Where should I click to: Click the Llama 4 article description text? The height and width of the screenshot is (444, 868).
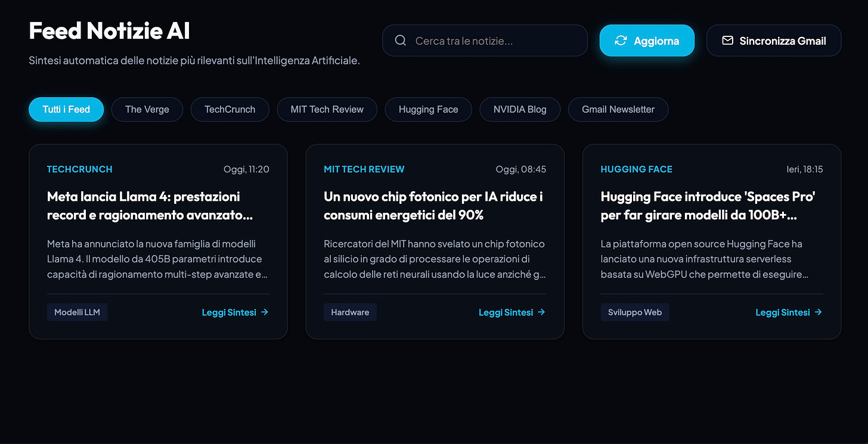coord(158,259)
